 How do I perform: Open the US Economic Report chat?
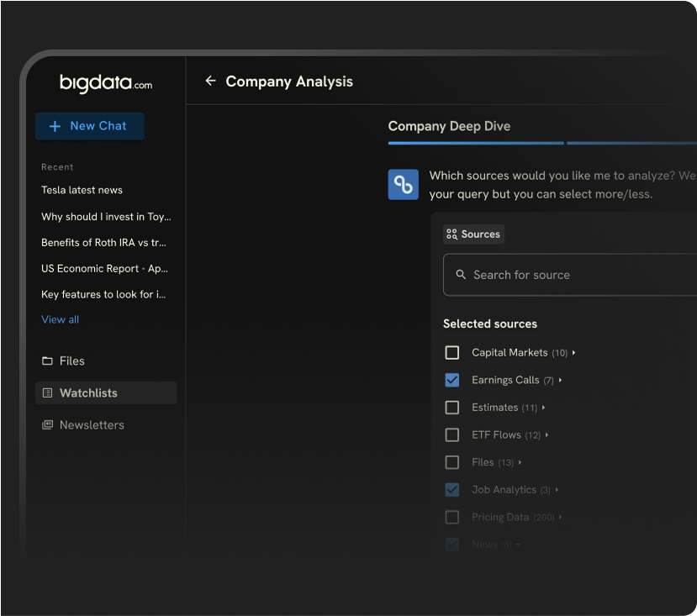click(104, 269)
